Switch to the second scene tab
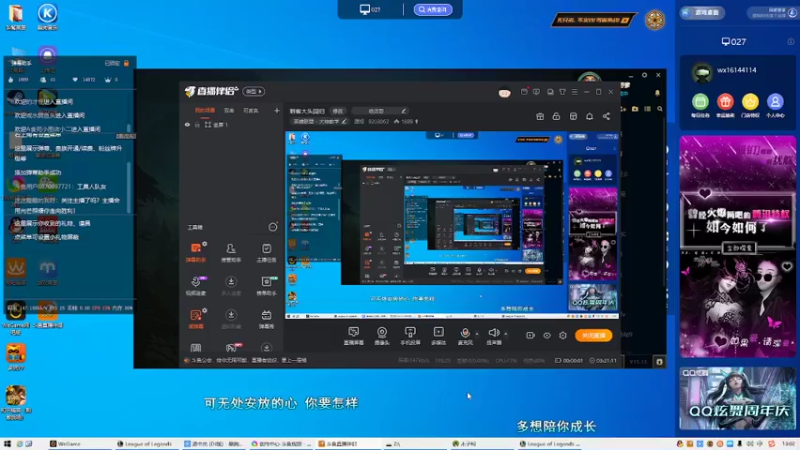 click(x=229, y=110)
